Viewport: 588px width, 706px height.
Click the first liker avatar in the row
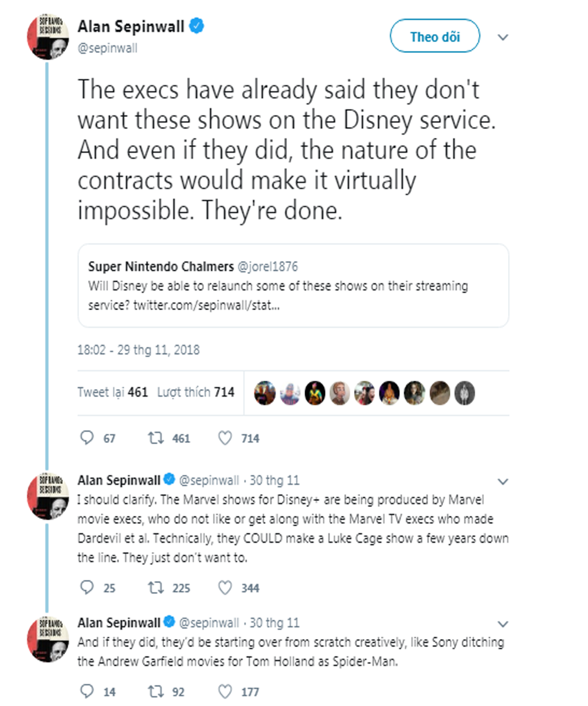[x=265, y=393]
